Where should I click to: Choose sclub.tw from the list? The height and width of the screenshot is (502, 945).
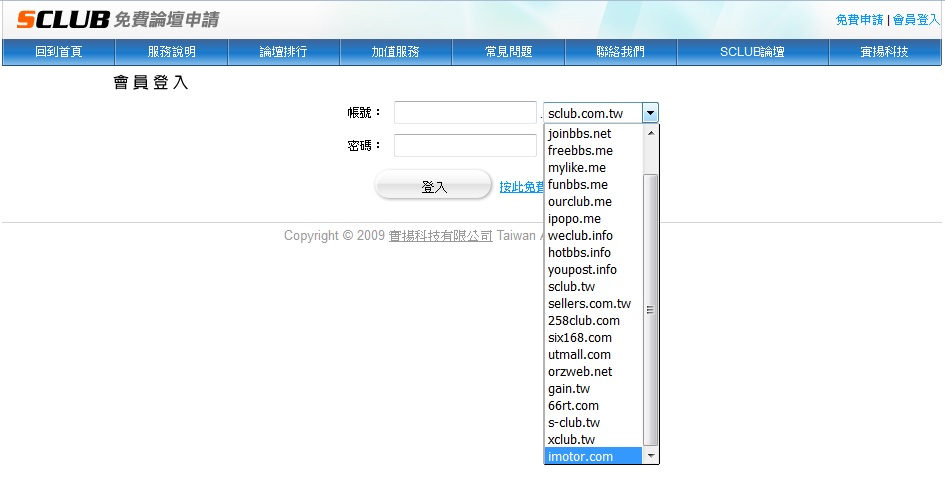coord(593,286)
